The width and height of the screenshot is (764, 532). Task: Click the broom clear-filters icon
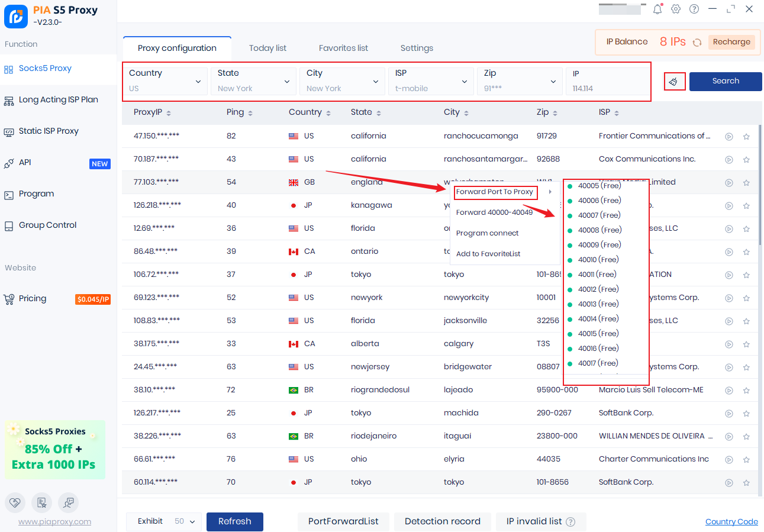click(675, 82)
